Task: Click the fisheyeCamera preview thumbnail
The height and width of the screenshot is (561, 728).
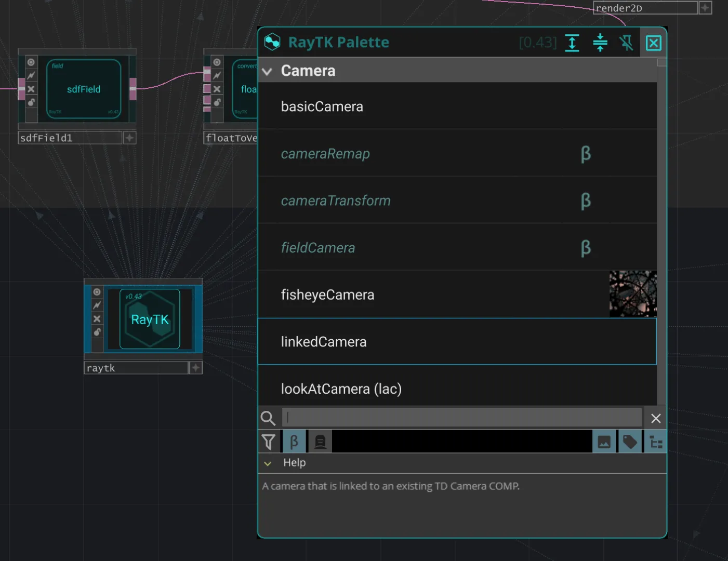Action: point(632,294)
